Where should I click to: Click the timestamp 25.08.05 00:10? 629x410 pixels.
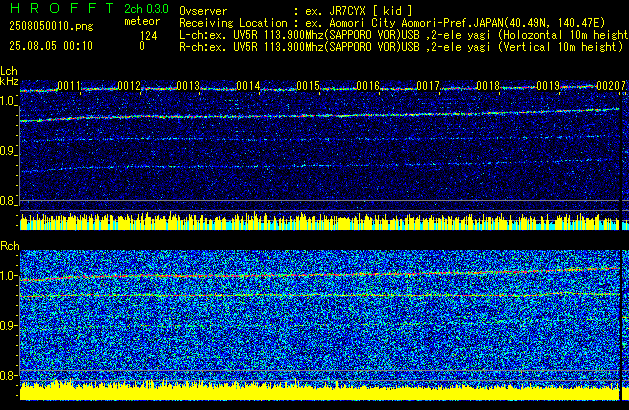tap(51, 46)
